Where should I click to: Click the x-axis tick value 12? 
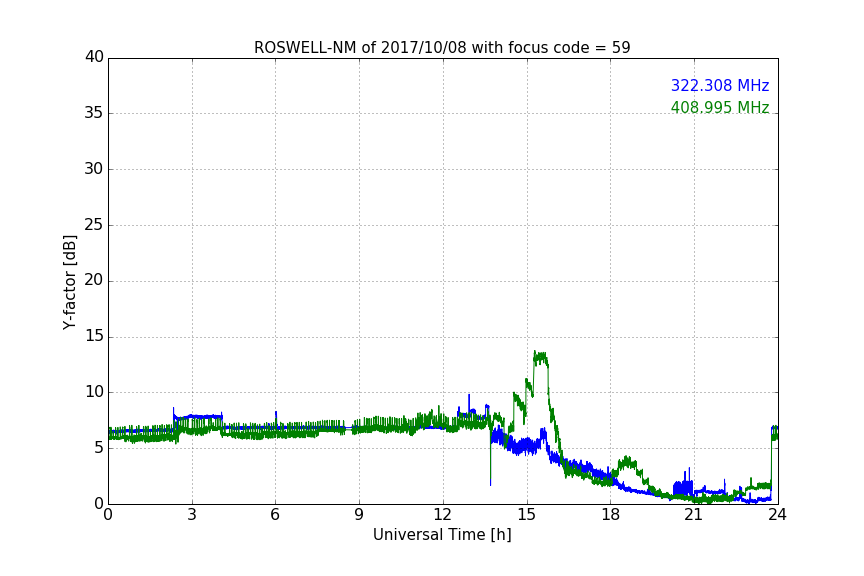442,515
